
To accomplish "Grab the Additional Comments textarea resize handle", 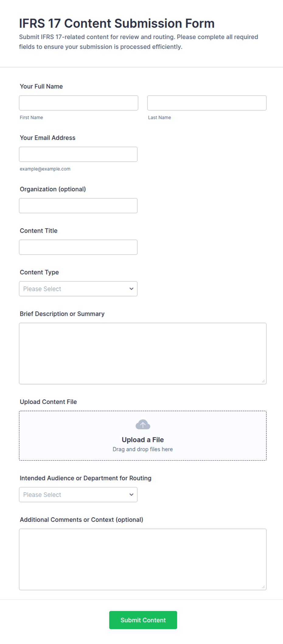I will tap(263, 587).
